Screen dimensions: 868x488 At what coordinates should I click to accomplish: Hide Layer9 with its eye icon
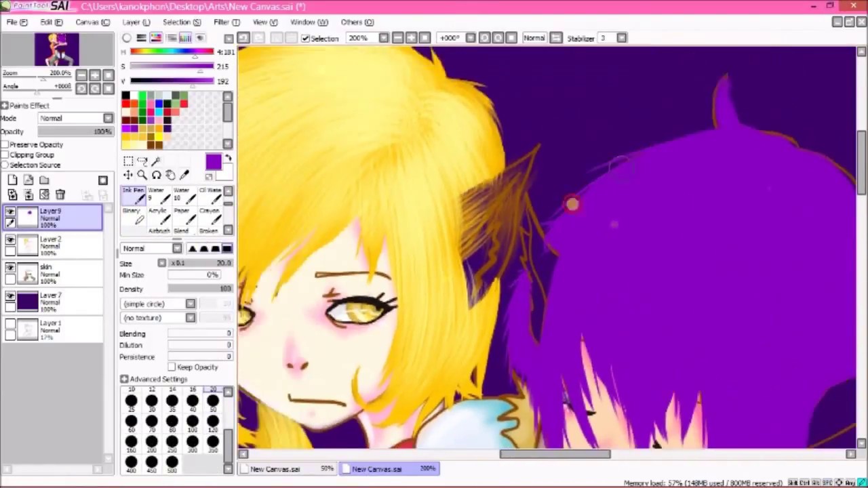click(x=10, y=212)
